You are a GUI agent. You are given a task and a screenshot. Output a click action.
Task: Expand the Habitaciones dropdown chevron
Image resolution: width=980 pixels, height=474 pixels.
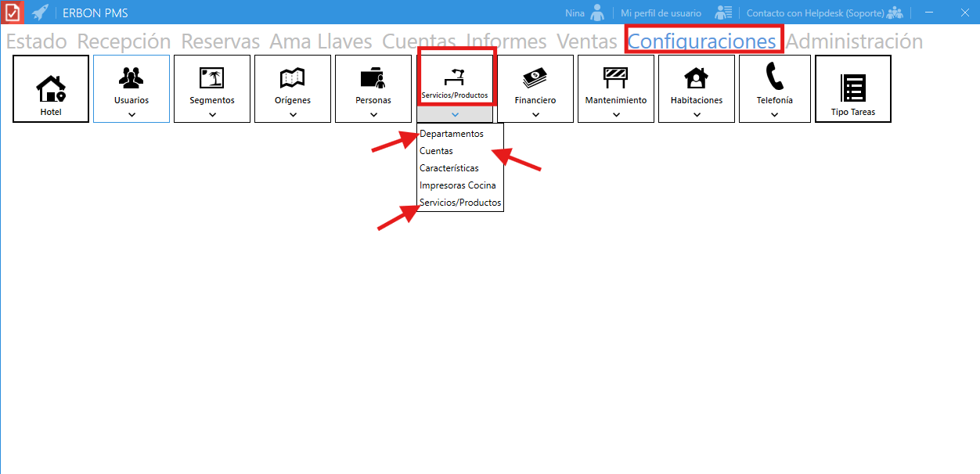click(x=697, y=114)
